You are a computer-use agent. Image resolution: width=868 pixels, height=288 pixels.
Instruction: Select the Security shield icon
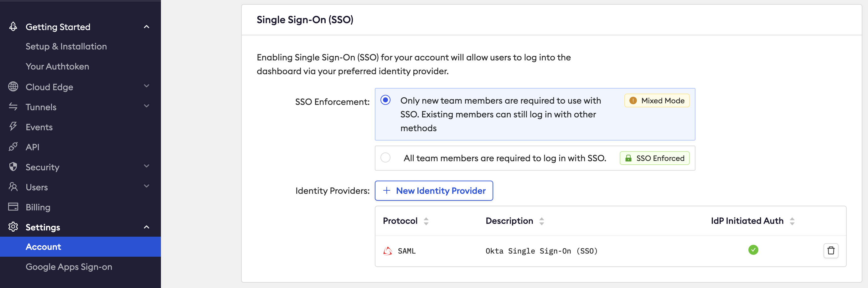13,167
